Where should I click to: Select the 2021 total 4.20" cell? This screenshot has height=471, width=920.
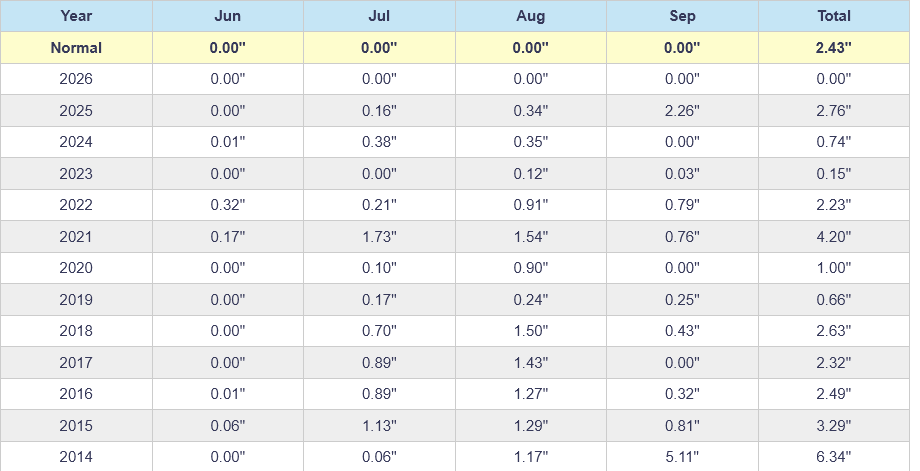click(x=834, y=236)
